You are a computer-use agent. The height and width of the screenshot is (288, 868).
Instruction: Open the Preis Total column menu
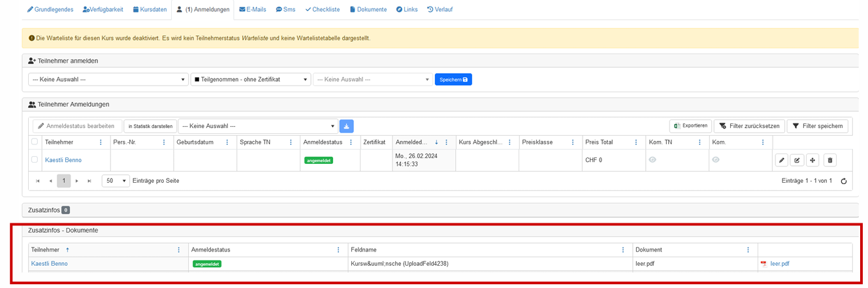click(636, 142)
